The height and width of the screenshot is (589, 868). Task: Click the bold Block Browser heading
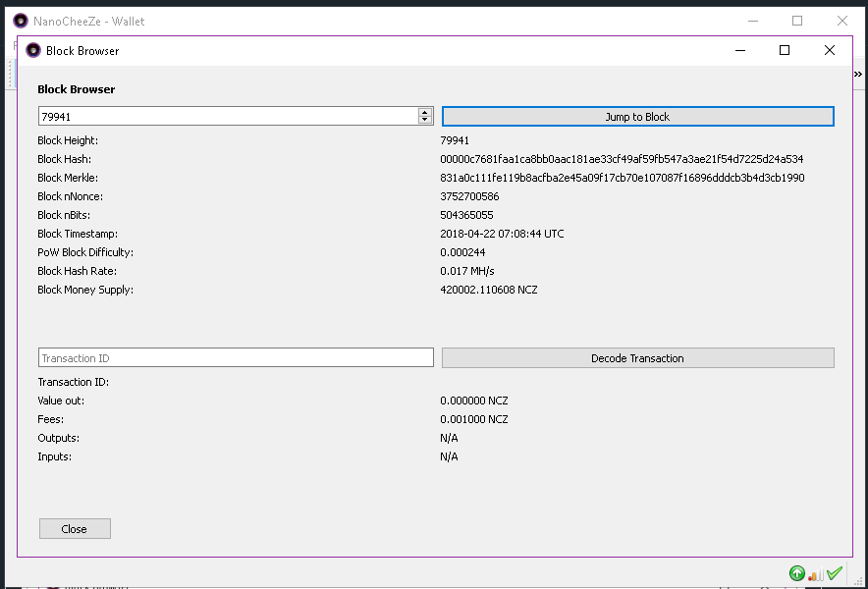[x=77, y=89]
